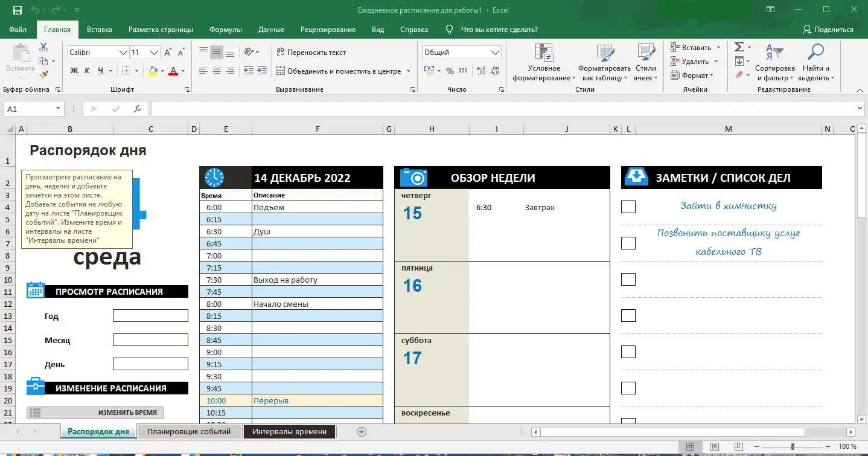Cut selection with the scissors icon
868x456 pixels.
point(43,47)
